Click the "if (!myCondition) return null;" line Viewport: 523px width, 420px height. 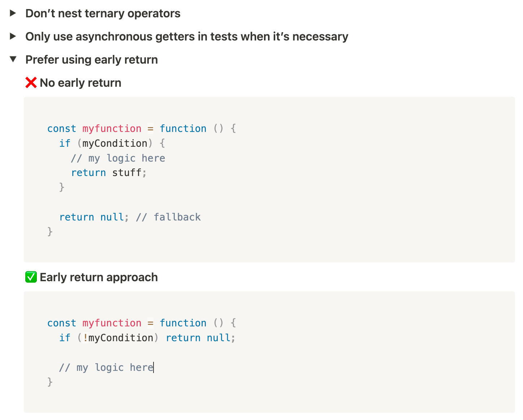147,338
